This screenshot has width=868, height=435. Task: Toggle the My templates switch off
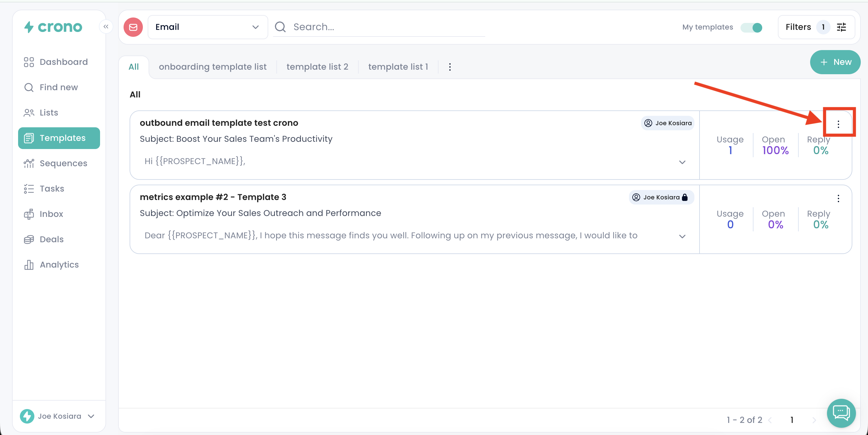[x=751, y=27]
